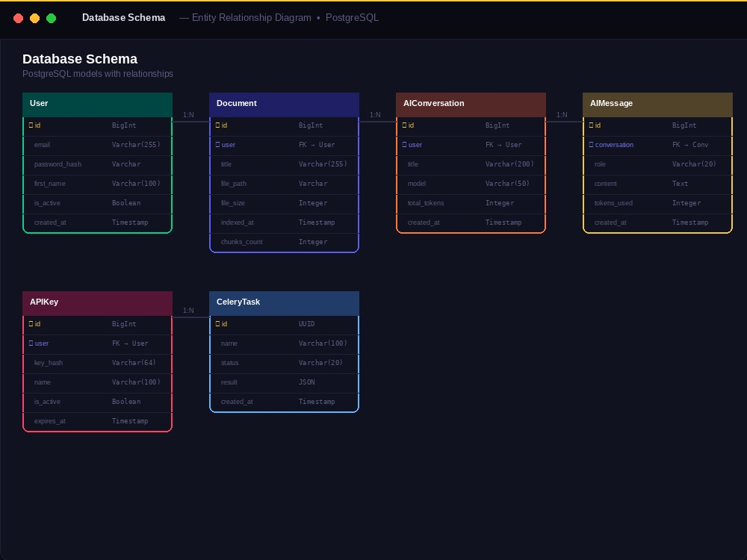Click the total_tokens field in AIConversation table
Screen dimensions: 747x560
tap(471, 203)
